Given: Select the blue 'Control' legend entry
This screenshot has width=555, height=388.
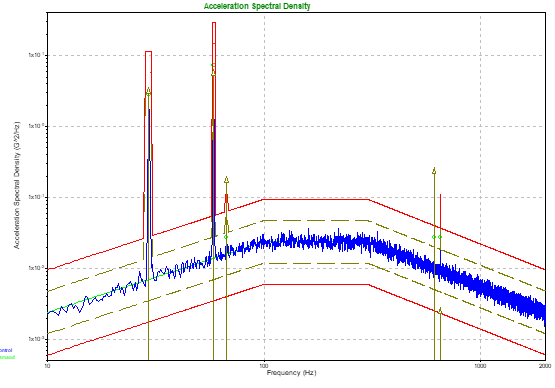Looking at the screenshot, I should coord(6,350).
